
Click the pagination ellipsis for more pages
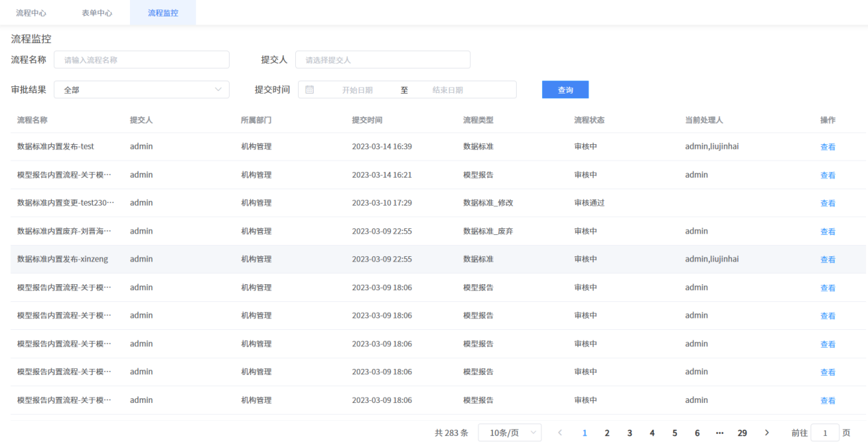(720, 432)
